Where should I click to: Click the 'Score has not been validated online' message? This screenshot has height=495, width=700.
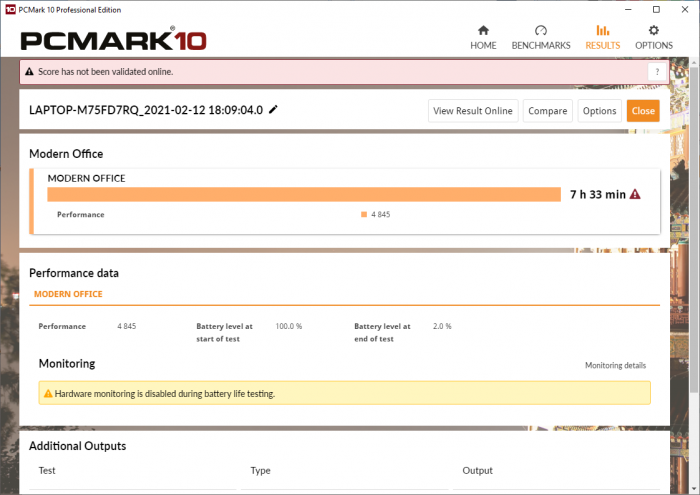point(105,71)
